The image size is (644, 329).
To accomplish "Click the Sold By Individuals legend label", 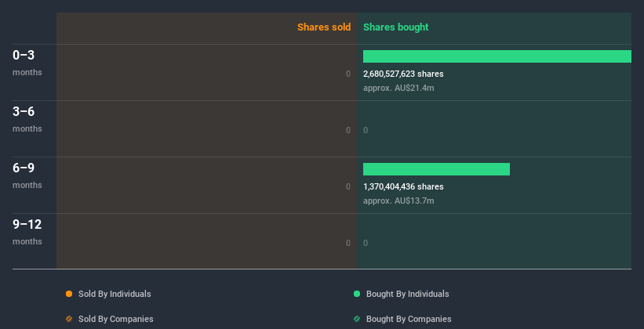I will pos(115,294).
